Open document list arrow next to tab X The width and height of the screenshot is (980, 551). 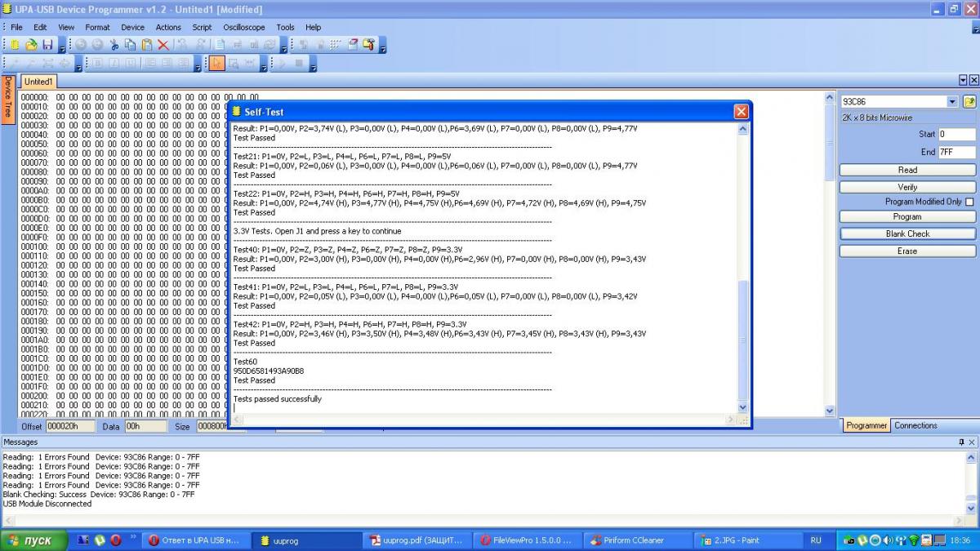pyautogui.click(x=963, y=80)
